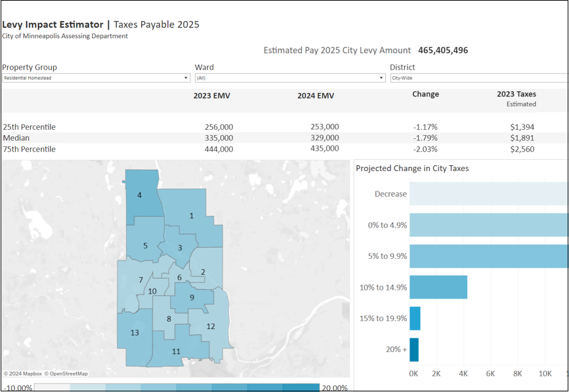Click the -1.17% change value
The height and width of the screenshot is (392, 569).
click(425, 127)
